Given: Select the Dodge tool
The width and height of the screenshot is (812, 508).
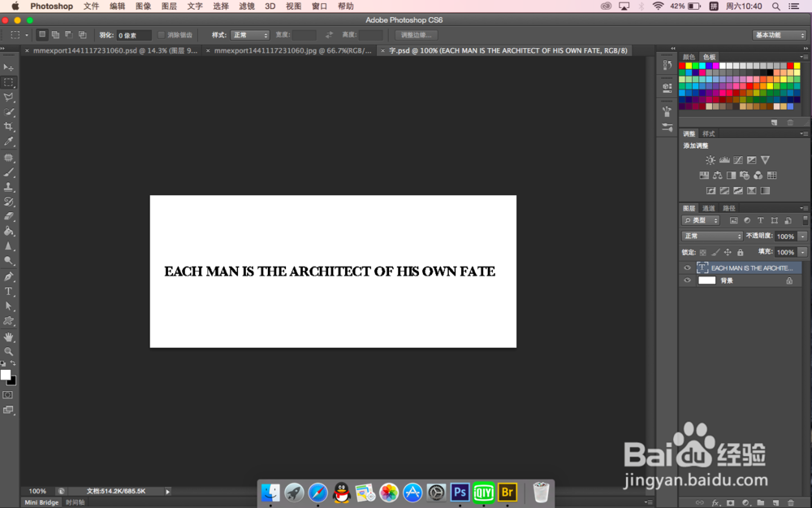Looking at the screenshot, I should click(9, 261).
